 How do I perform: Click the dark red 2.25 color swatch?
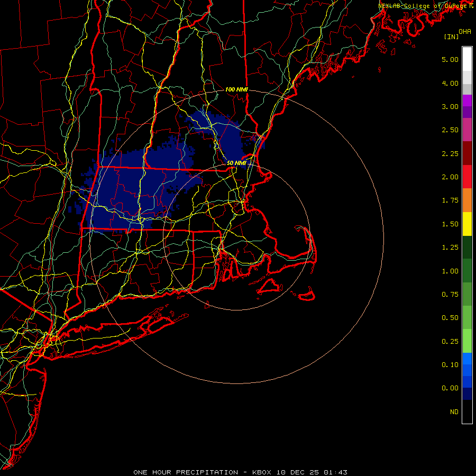(467, 153)
